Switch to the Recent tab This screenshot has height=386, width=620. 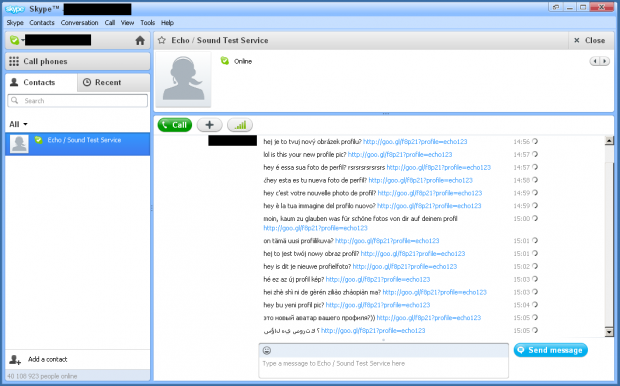coord(113,82)
